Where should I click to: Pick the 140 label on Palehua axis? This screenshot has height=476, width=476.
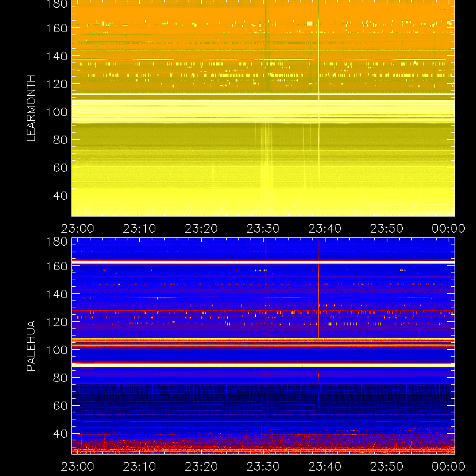click(57, 294)
